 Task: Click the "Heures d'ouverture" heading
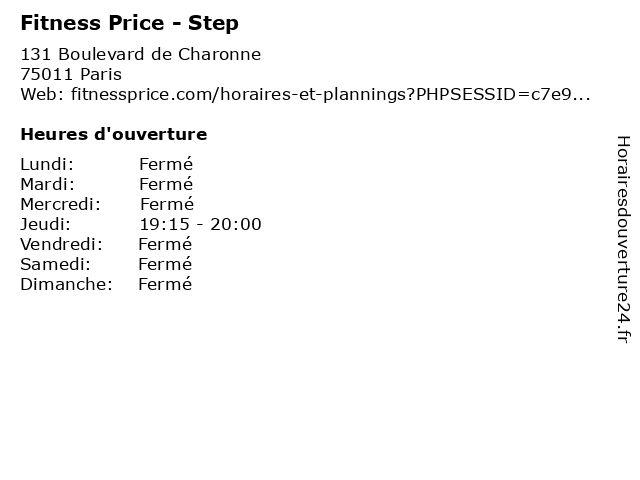pyautogui.click(x=113, y=134)
